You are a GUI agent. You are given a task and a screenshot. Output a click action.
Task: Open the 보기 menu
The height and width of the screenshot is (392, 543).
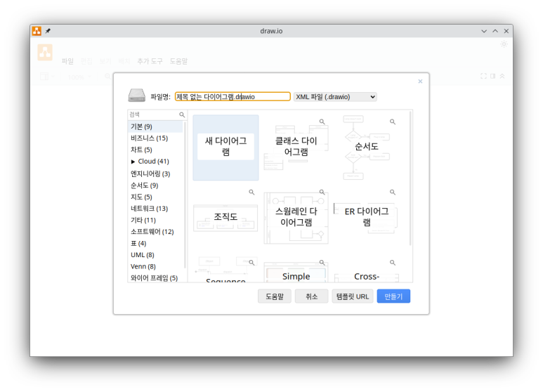click(x=105, y=61)
